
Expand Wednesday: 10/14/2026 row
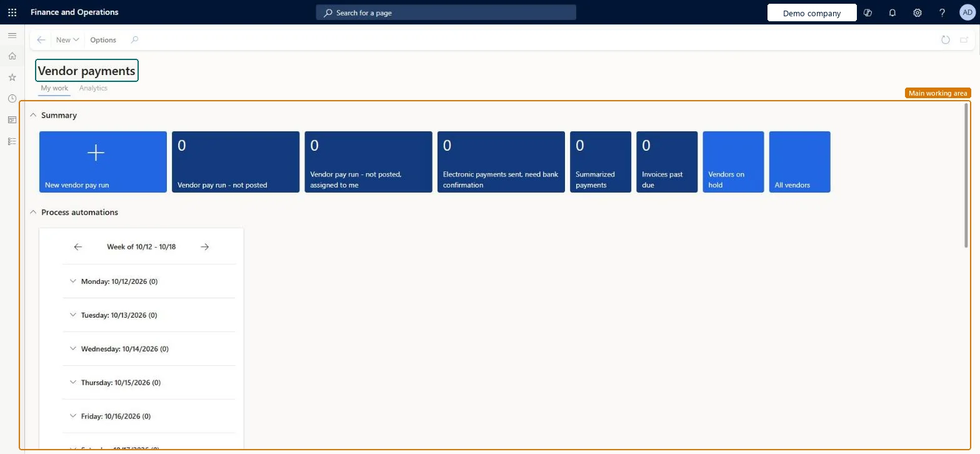(x=149, y=349)
